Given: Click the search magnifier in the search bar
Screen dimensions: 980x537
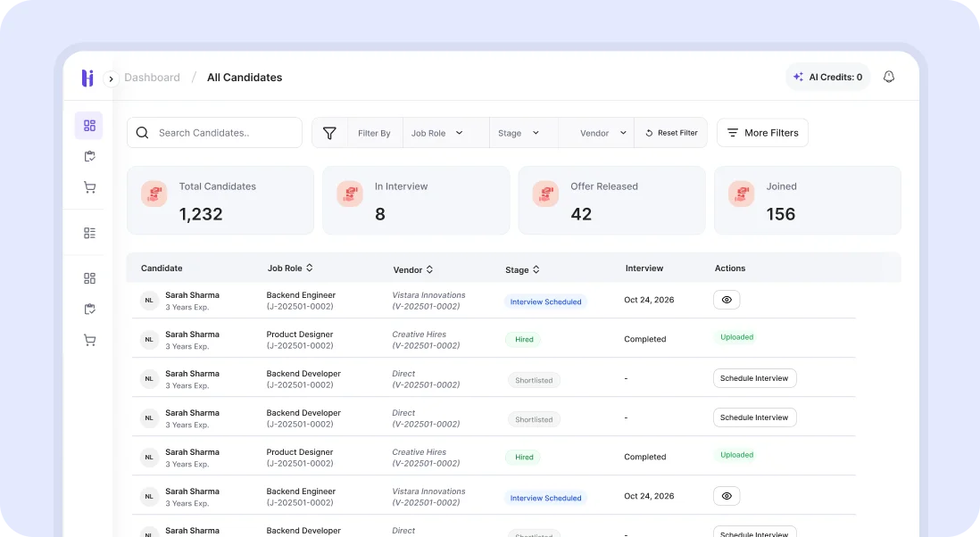Looking at the screenshot, I should tap(142, 132).
